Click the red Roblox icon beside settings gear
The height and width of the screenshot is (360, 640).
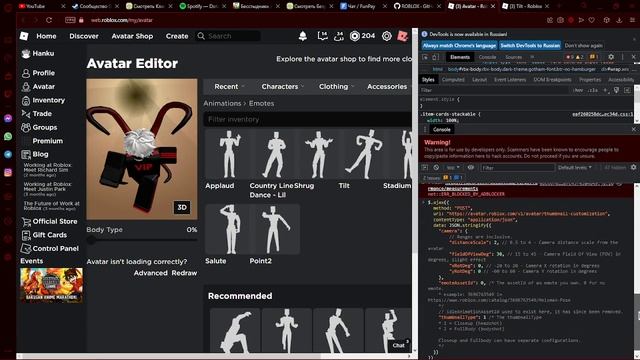tap(402, 36)
